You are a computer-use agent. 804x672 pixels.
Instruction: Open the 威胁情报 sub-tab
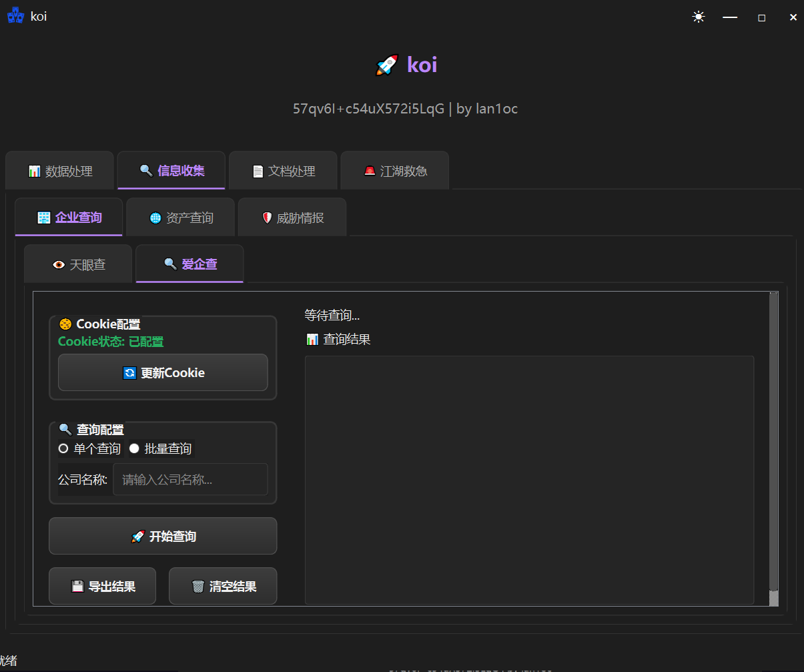pyautogui.click(x=292, y=218)
